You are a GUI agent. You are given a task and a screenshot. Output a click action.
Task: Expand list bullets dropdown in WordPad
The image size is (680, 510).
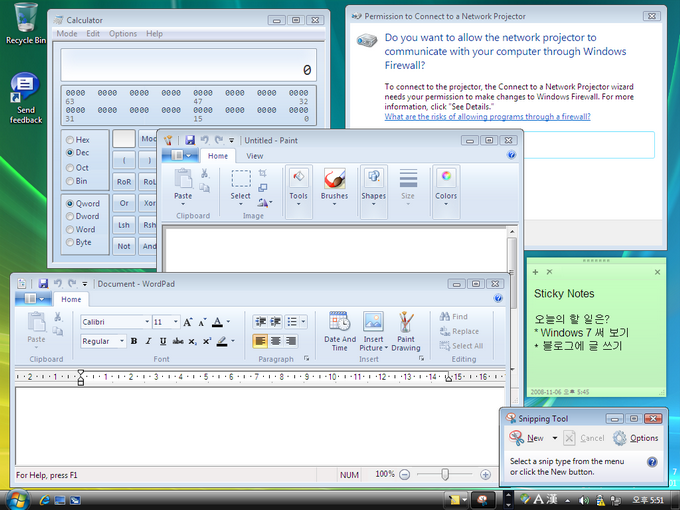coord(303,321)
